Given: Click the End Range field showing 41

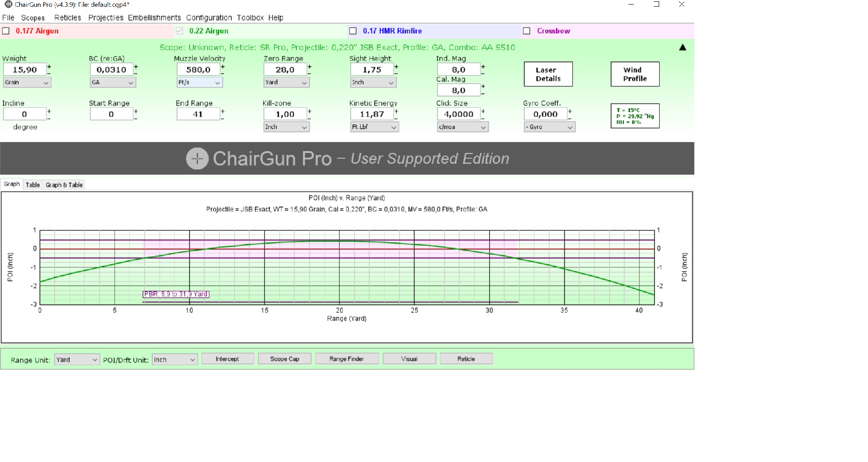Looking at the screenshot, I should pyautogui.click(x=198, y=114).
